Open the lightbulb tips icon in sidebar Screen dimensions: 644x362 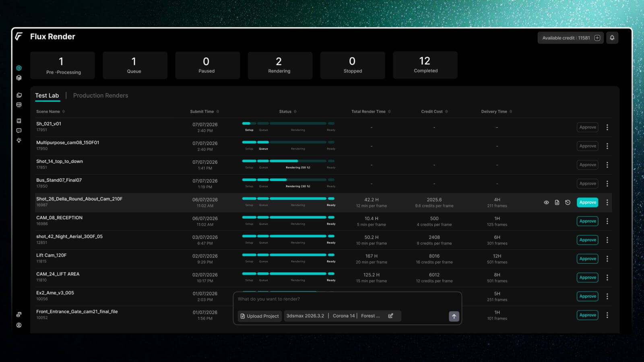(x=19, y=140)
